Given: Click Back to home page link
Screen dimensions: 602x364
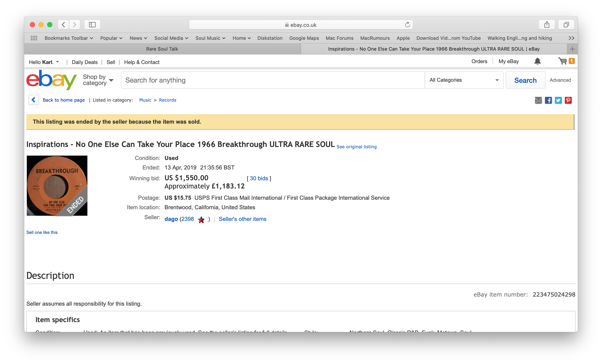Looking at the screenshot, I should [x=64, y=100].
